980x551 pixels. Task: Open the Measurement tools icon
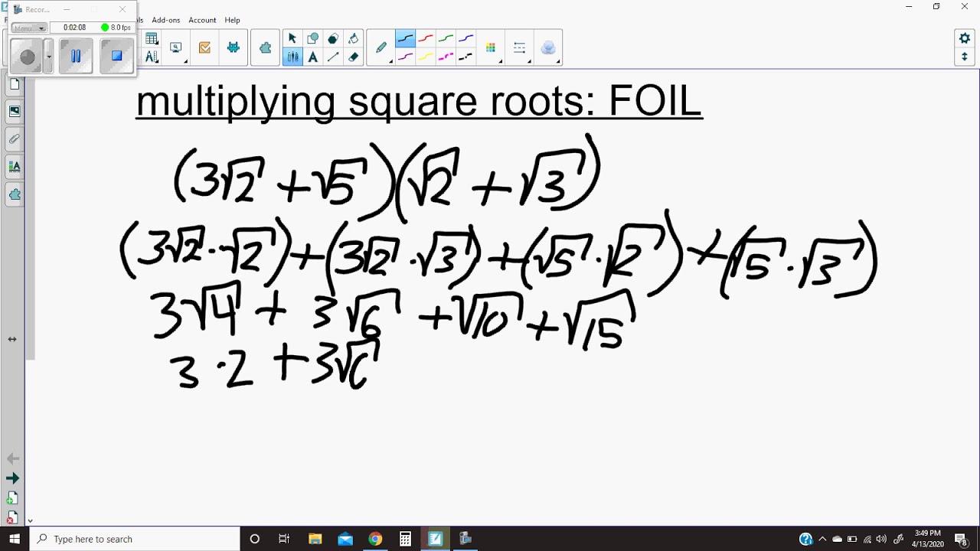(x=152, y=57)
